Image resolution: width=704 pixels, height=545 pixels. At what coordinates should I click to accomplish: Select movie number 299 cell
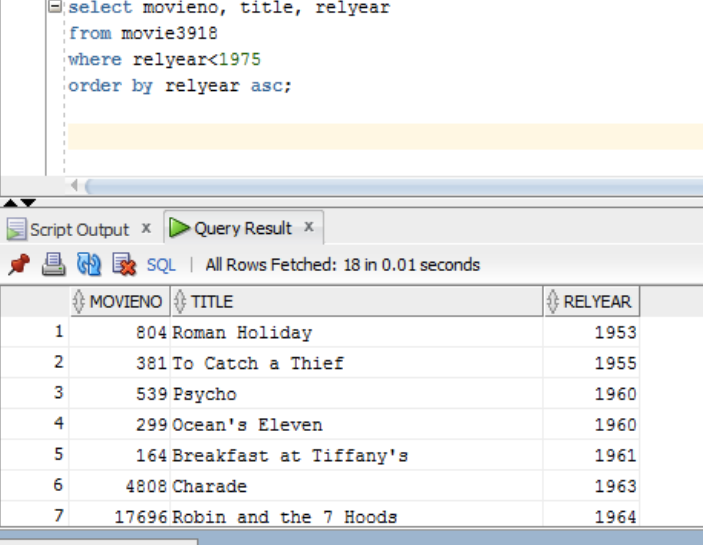(x=120, y=425)
